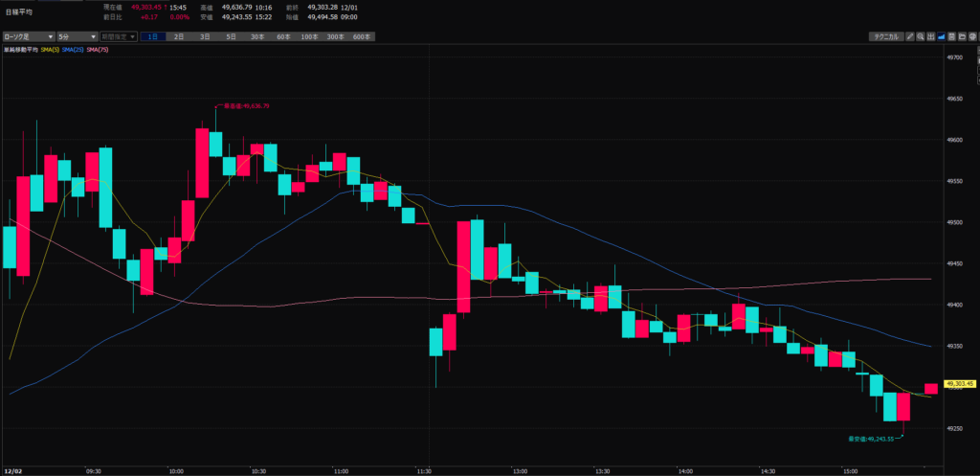Click the yellow 49,303.45 current price tag
The width and height of the screenshot is (980, 476).
[958, 383]
